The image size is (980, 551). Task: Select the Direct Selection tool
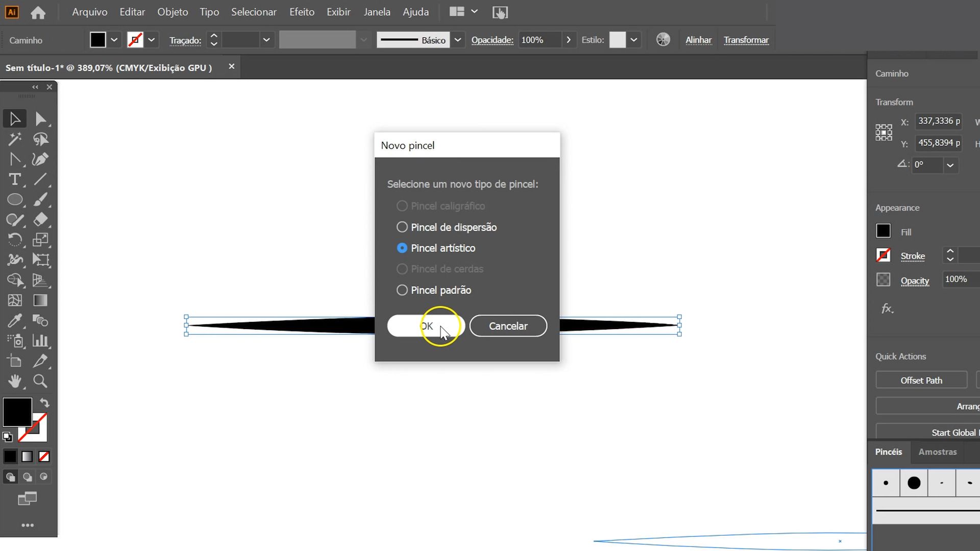[41, 119]
